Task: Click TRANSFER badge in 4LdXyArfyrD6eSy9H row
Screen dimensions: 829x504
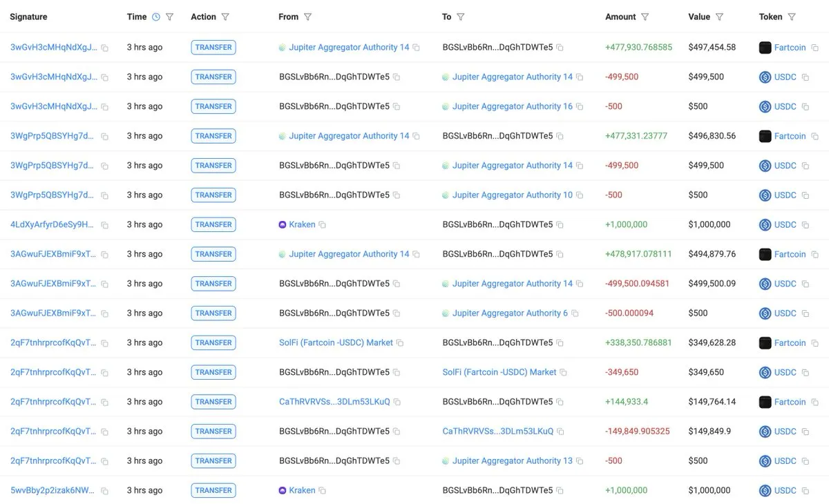Action: 213,224
